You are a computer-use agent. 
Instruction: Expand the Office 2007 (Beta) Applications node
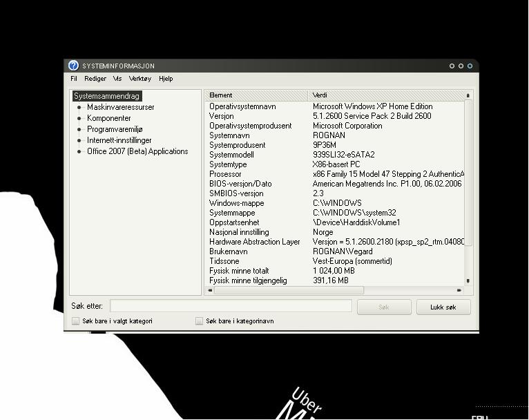(79, 151)
